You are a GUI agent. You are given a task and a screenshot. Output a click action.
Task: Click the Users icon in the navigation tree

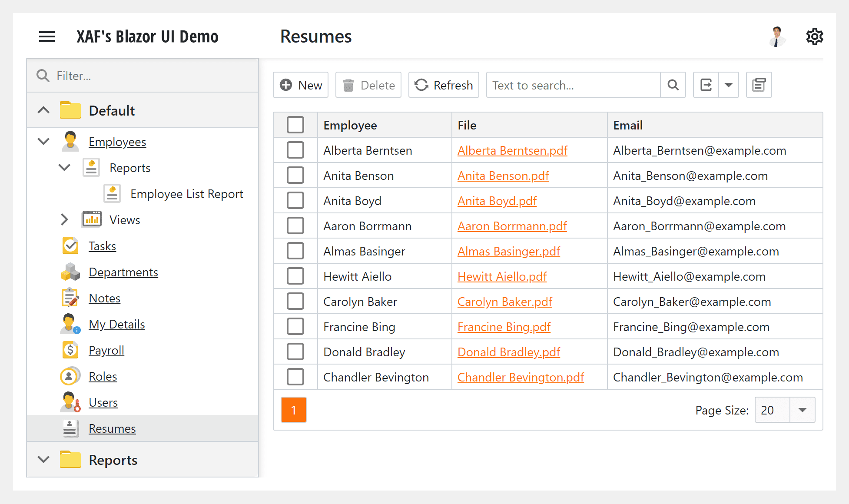point(70,402)
